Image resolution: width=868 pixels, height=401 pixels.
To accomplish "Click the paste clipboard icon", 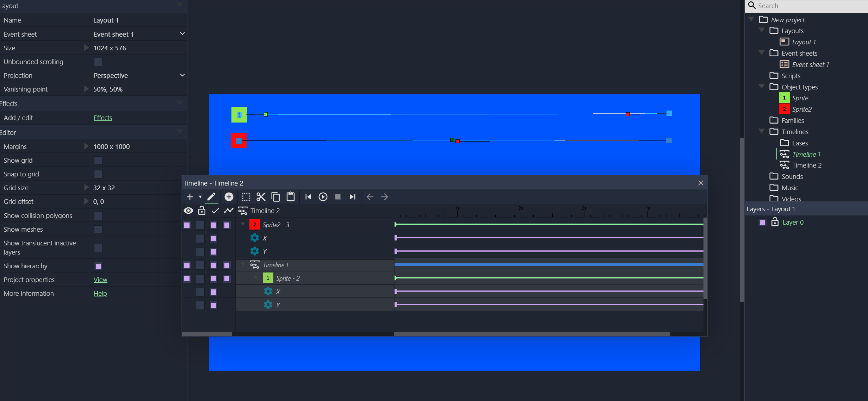I will point(291,197).
